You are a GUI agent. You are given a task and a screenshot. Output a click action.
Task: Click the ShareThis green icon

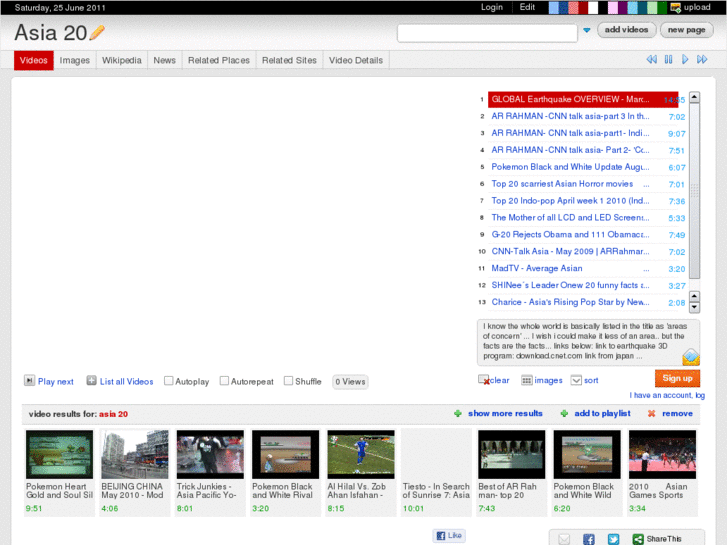click(x=638, y=539)
